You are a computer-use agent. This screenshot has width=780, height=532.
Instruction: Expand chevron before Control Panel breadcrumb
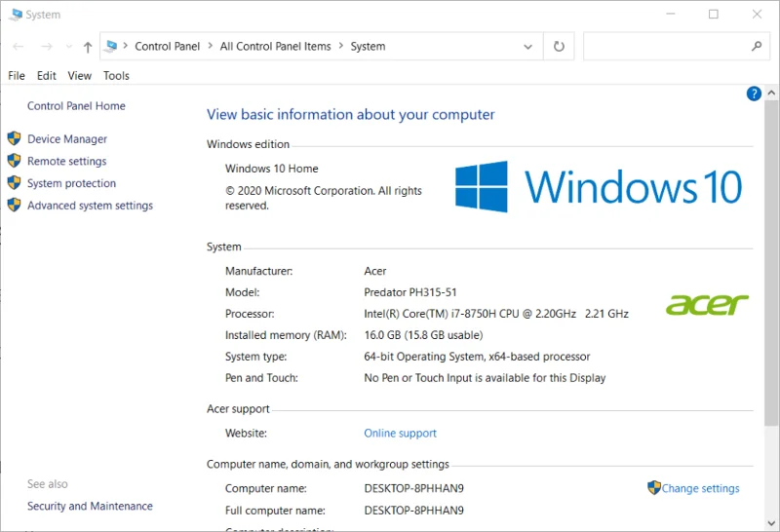pyautogui.click(x=126, y=46)
